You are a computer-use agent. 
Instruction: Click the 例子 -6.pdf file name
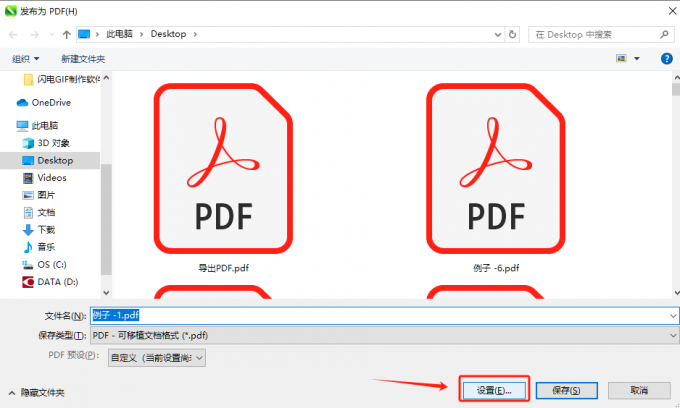496,268
